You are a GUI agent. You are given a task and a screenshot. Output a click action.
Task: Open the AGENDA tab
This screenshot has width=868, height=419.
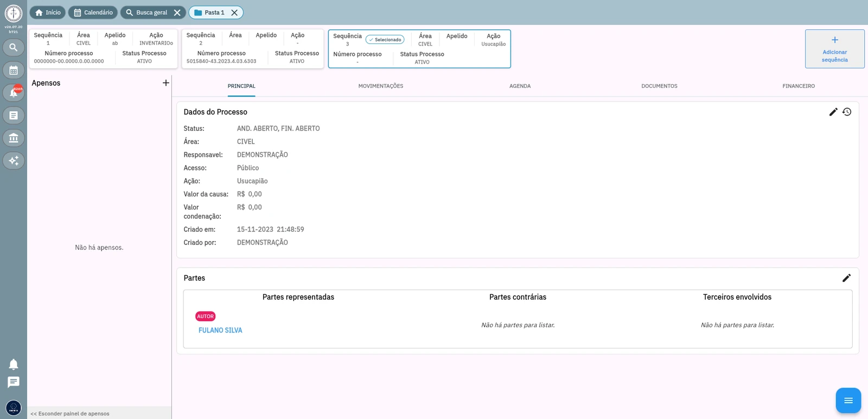click(520, 86)
